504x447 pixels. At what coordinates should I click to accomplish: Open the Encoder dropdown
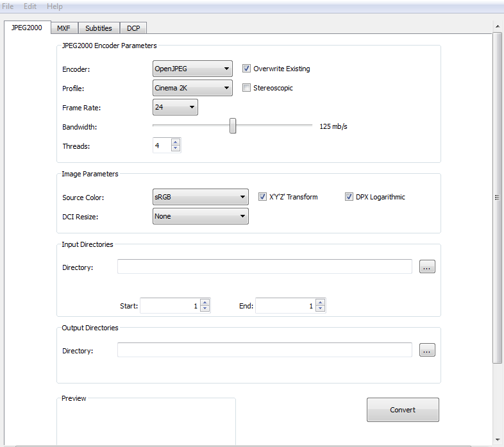click(x=192, y=69)
